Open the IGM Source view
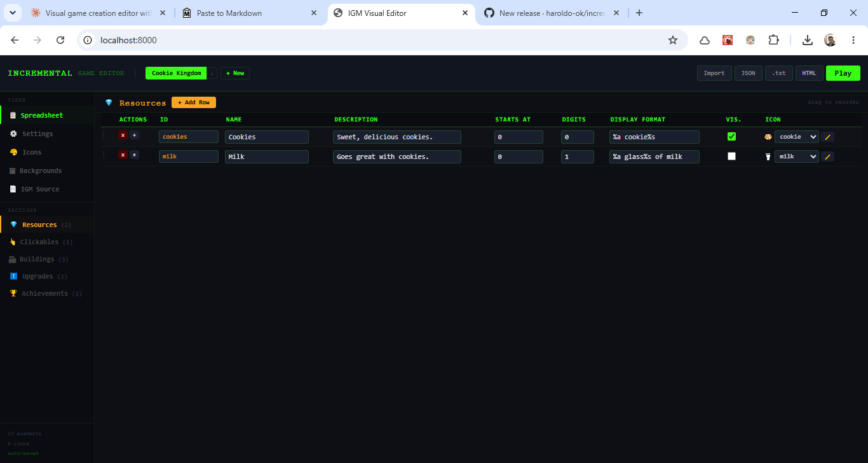Screen dimensions: 868x463 [47, 189]
